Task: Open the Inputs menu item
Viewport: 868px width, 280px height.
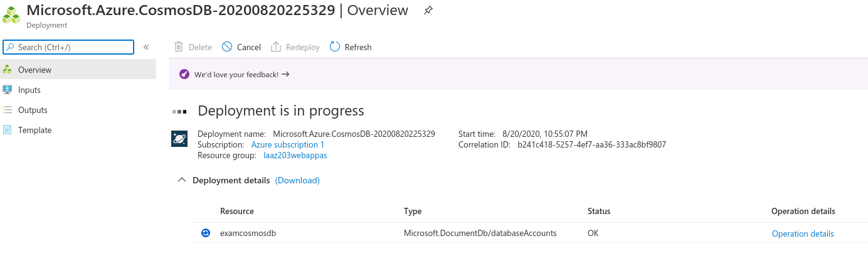Action: coord(29,90)
